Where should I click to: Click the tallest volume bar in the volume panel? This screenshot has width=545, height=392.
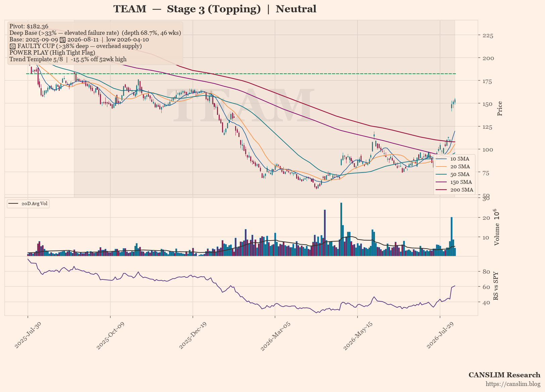pos(341,229)
